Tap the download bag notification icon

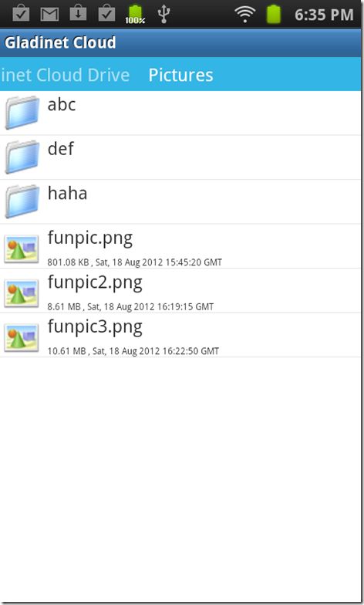click(78, 13)
